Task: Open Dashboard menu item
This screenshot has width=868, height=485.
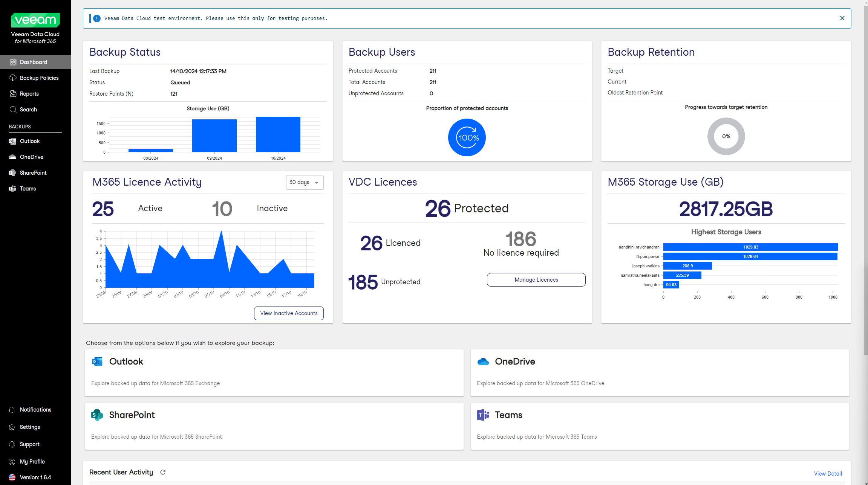Action: [x=35, y=62]
